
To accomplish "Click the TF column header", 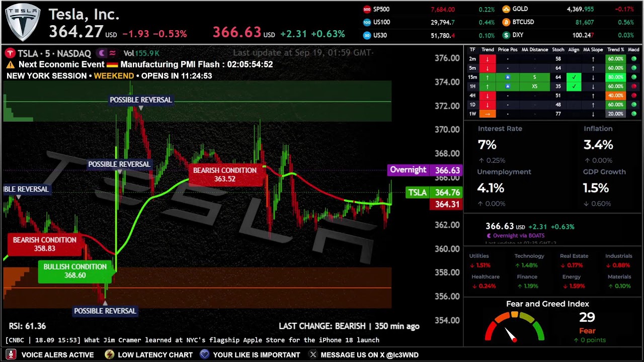I will coord(472,50).
